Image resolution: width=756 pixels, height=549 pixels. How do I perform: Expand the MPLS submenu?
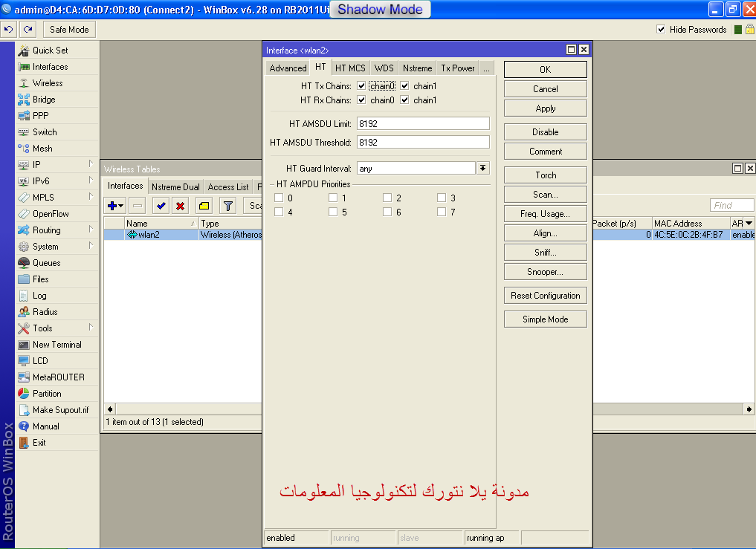pos(91,197)
